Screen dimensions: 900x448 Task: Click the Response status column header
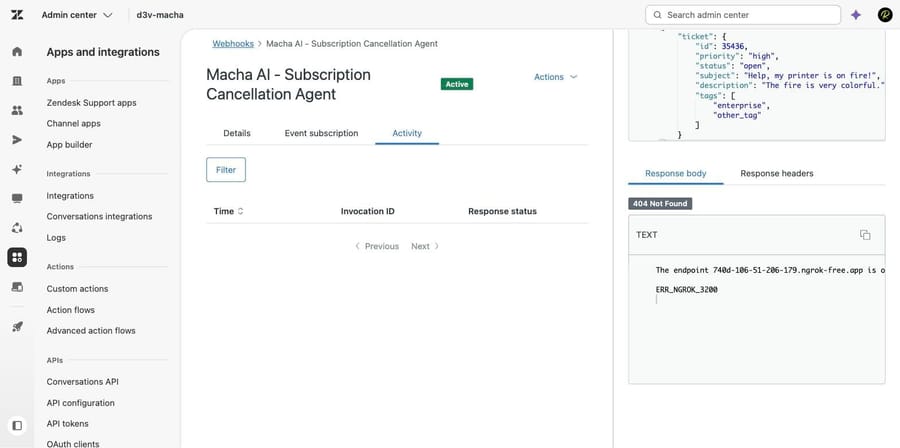pyautogui.click(x=502, y=211)
